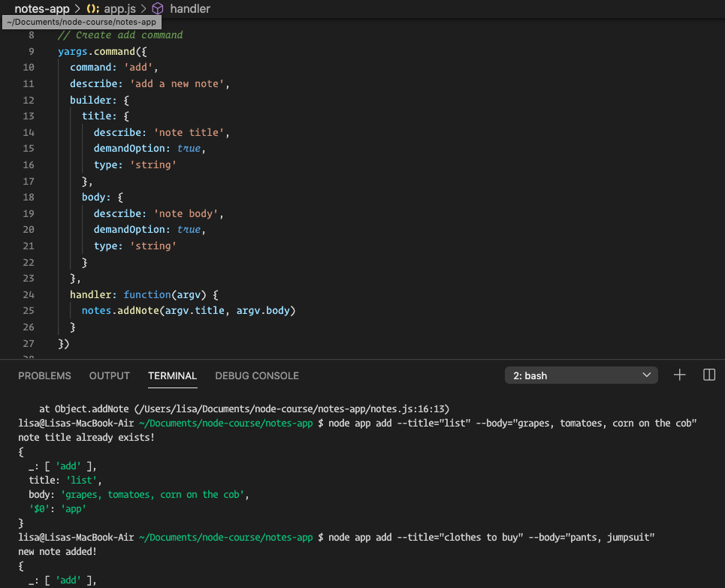Click 'handler: function(argv) {' line
Screen dimensions: 725x588
pos(143,294)
